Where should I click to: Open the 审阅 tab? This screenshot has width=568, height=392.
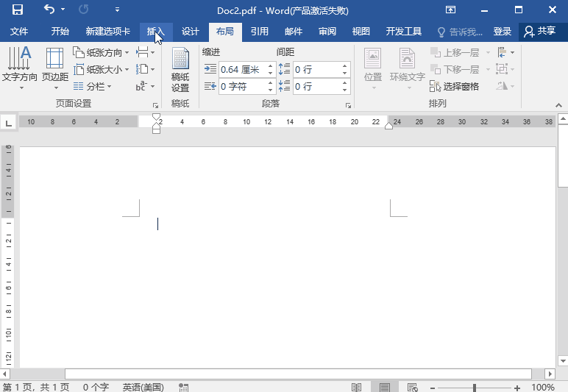(327, 32)
